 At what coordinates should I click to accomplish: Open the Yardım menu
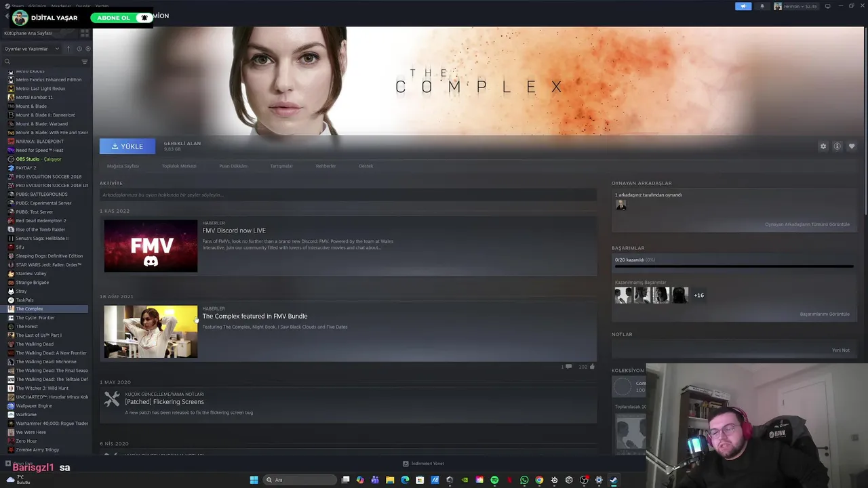102,6
